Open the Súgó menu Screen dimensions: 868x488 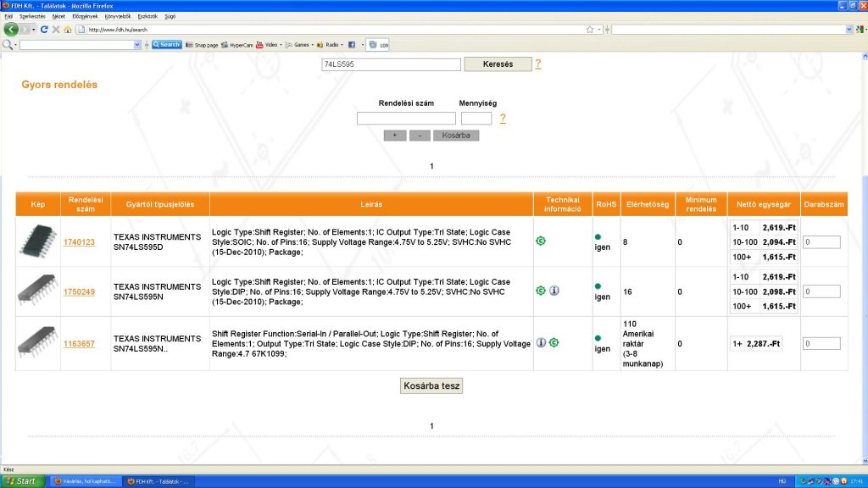click(170, 17)
